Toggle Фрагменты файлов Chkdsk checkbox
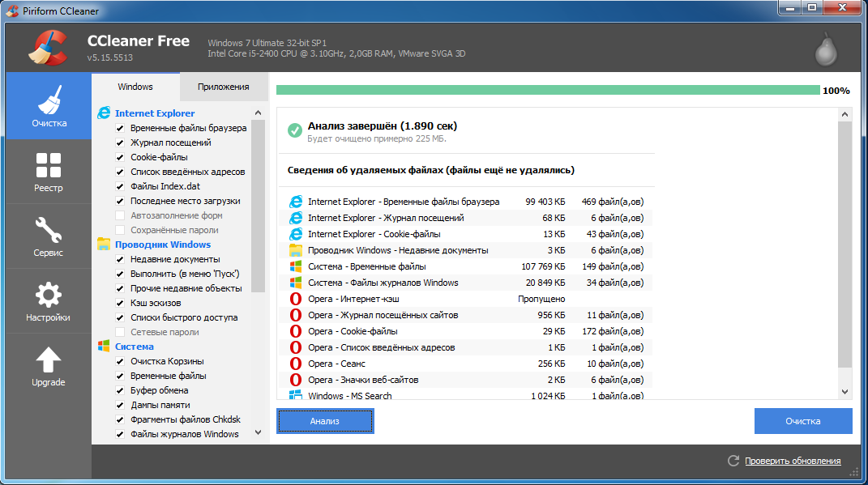The image size is (868, 485). [120, 419]
